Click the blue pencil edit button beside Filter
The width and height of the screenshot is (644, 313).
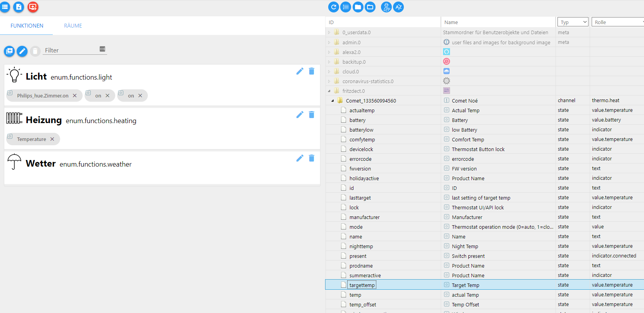[22, 51]
